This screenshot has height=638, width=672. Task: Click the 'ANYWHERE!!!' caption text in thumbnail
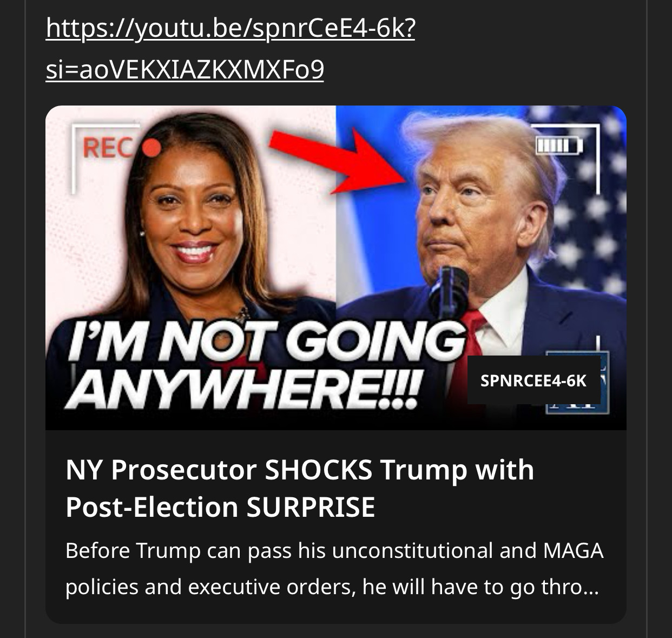click(x=242, y=389)
